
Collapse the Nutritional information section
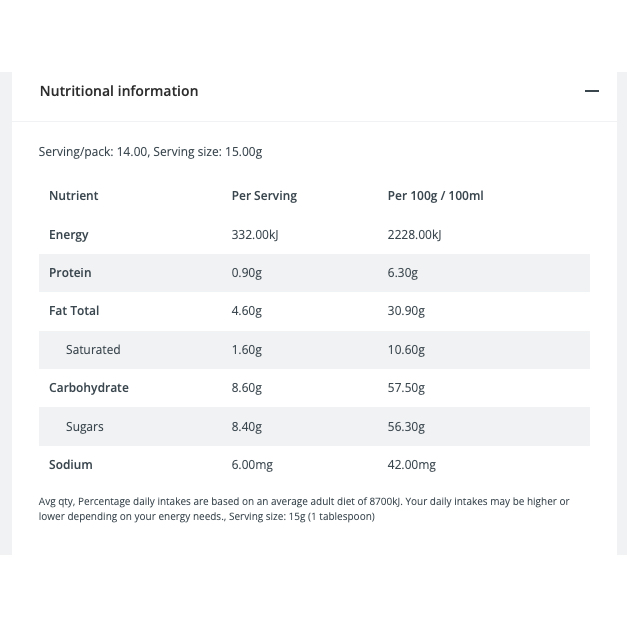[591, 91]
